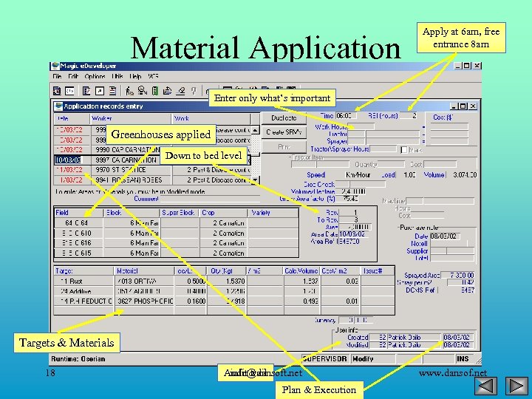Click the Variety column header

[x=274, y=213]
